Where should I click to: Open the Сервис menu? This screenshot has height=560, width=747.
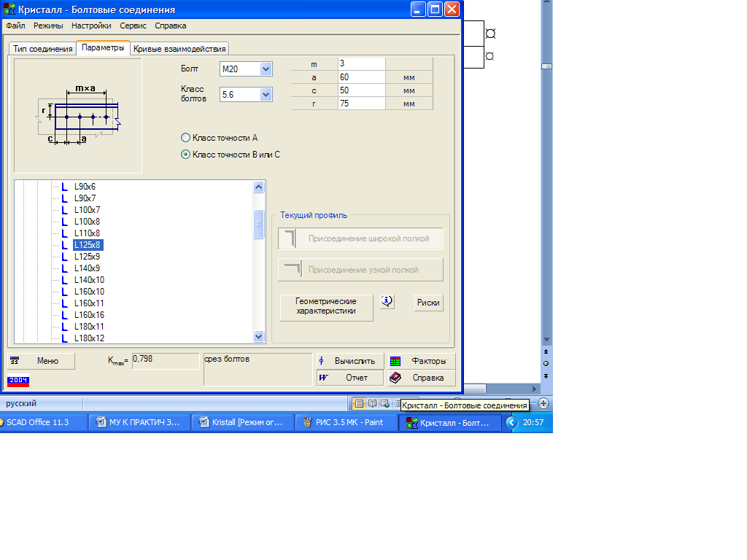click(x=133, y=26)
